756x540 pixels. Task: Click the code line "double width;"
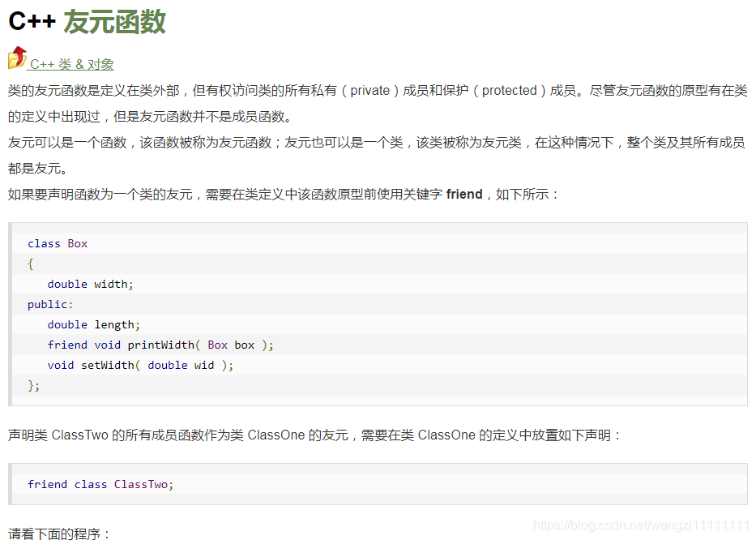click(90, 285)
